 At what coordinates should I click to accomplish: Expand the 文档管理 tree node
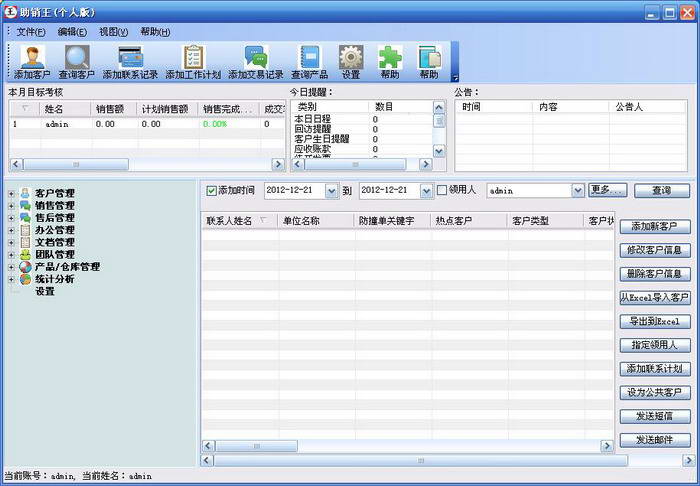click(x=11, y=243)
